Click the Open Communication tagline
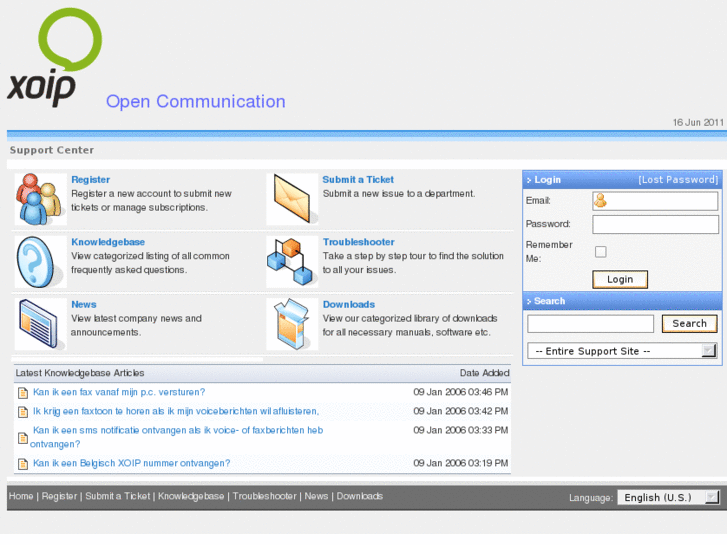The image size is (727, 545). click(196, 102)
